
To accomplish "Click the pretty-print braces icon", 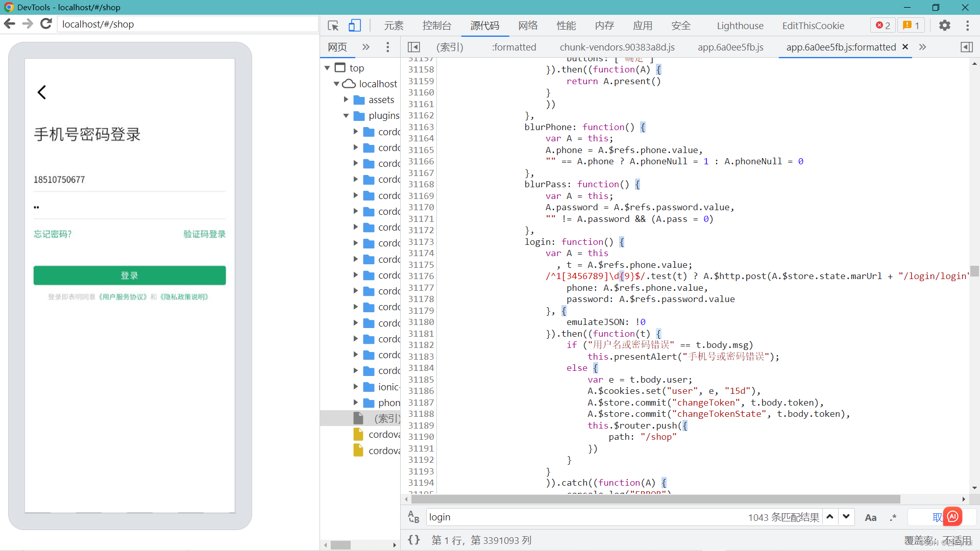I will coord(414,540).
